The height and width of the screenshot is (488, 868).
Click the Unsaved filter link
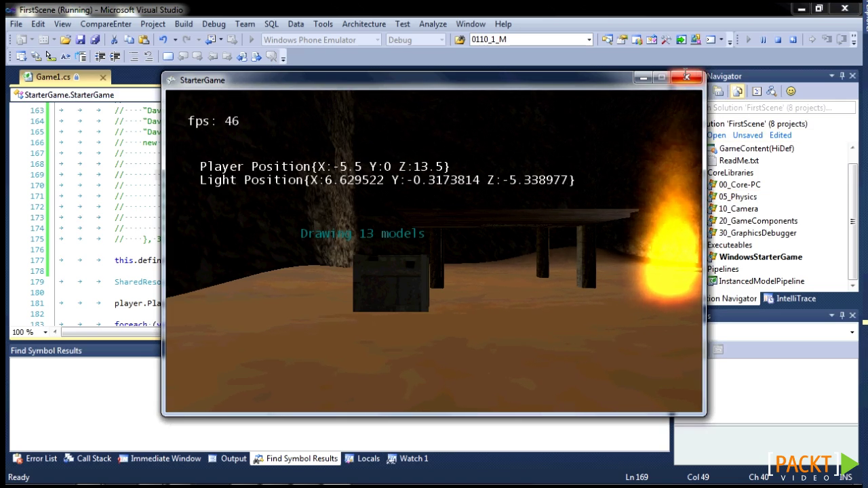click(x=747, y=136)
